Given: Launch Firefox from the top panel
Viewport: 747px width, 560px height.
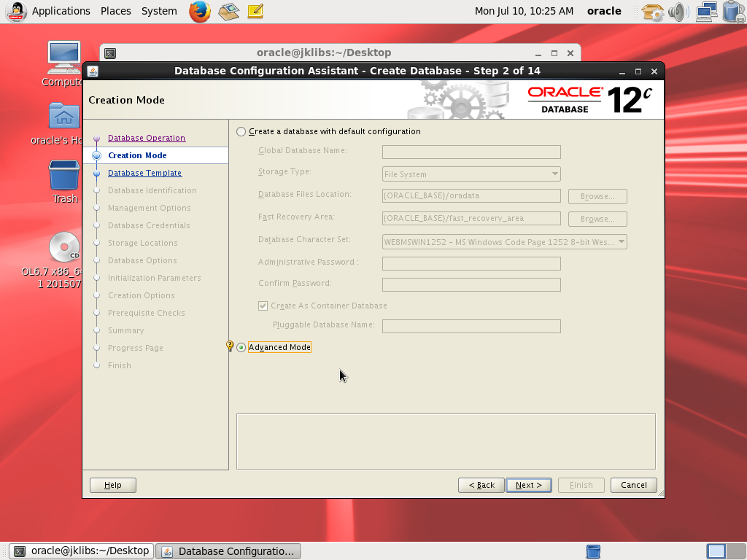Looking at the screenshot, I should point(199,11).
